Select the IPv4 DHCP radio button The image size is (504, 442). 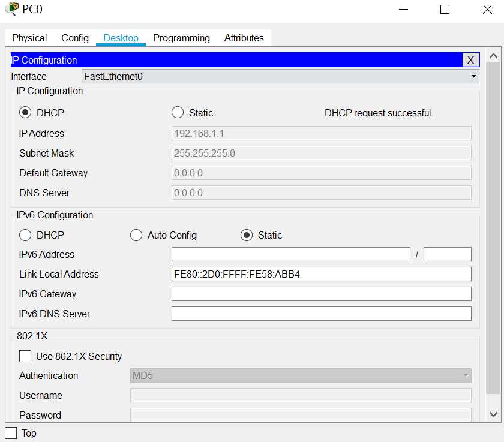25,112
